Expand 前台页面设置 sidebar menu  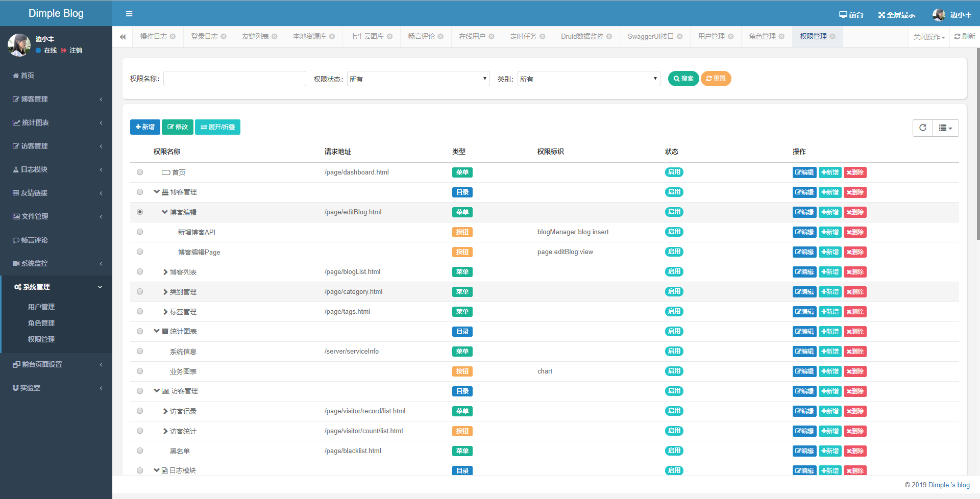(56, 364)
